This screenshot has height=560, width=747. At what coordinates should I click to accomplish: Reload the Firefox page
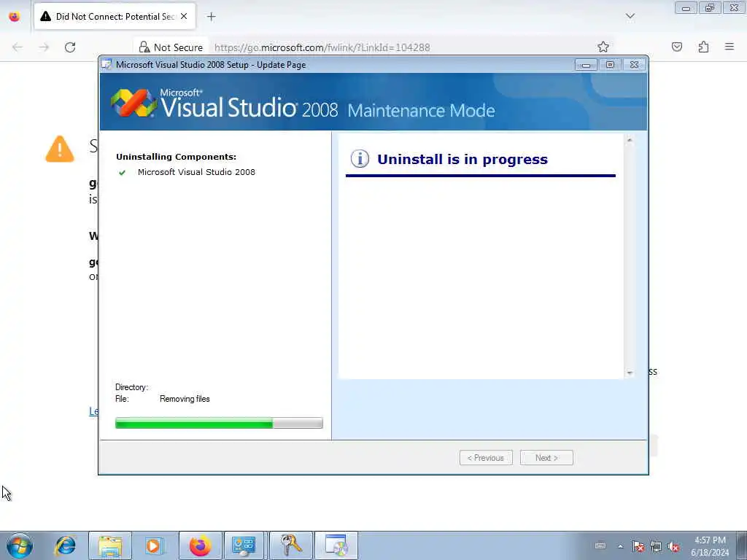point(70,47)
